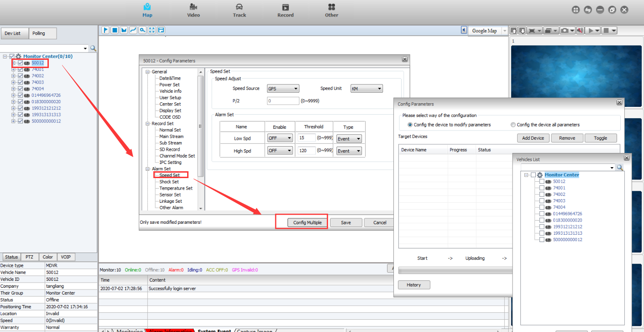The image size is (644, 332).
Task: Click the page-down arrow video toolbar icon
Action: (522, 31)
